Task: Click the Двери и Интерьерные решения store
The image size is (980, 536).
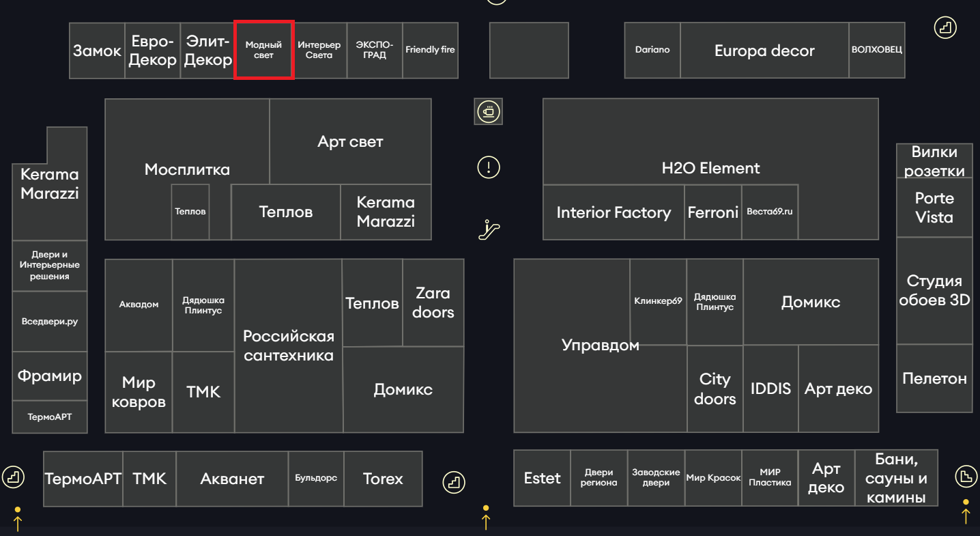Action: (50, 266)
